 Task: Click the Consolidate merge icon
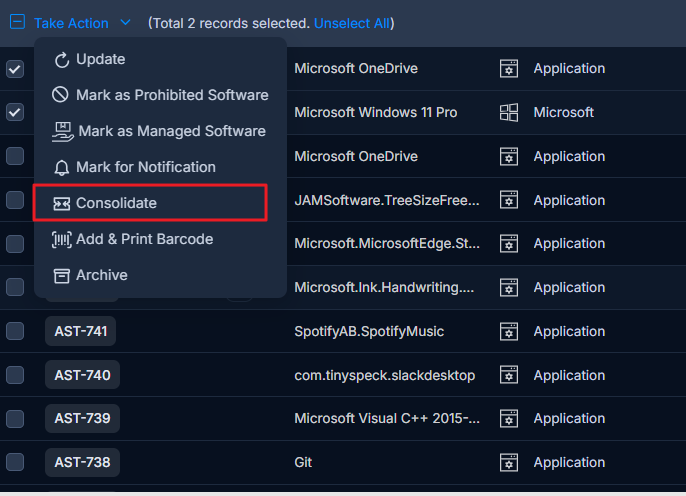click(62, 203)
